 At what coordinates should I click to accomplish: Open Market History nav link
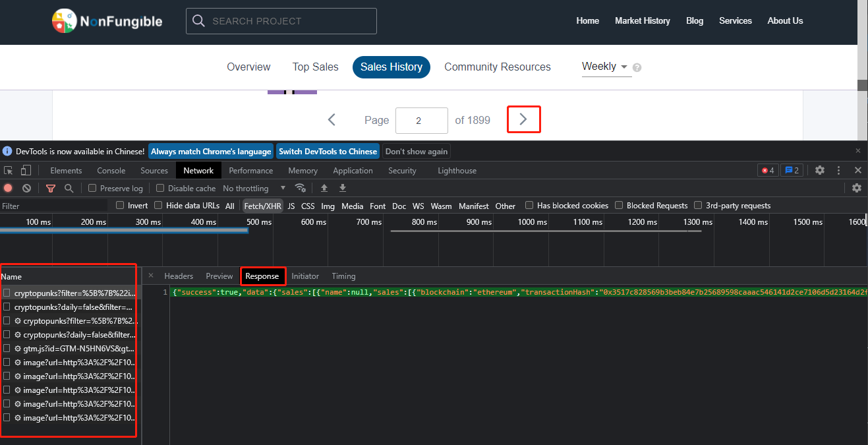coord(643,20)
